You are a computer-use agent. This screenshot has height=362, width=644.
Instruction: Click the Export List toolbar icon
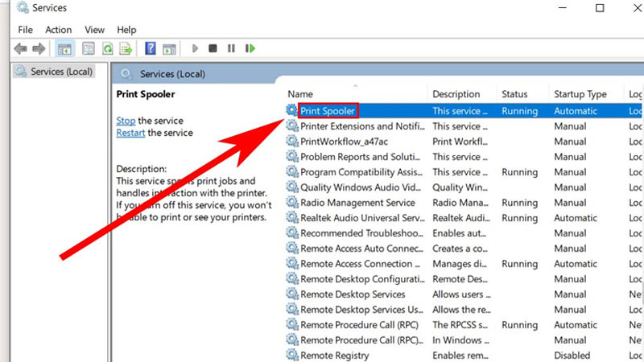click(126, 49)
